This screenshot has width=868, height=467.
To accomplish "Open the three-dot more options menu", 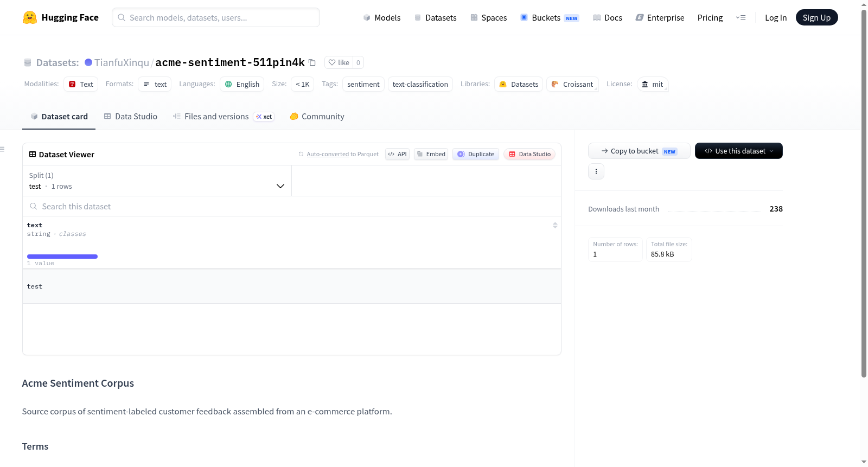I will tap(596, 171).
